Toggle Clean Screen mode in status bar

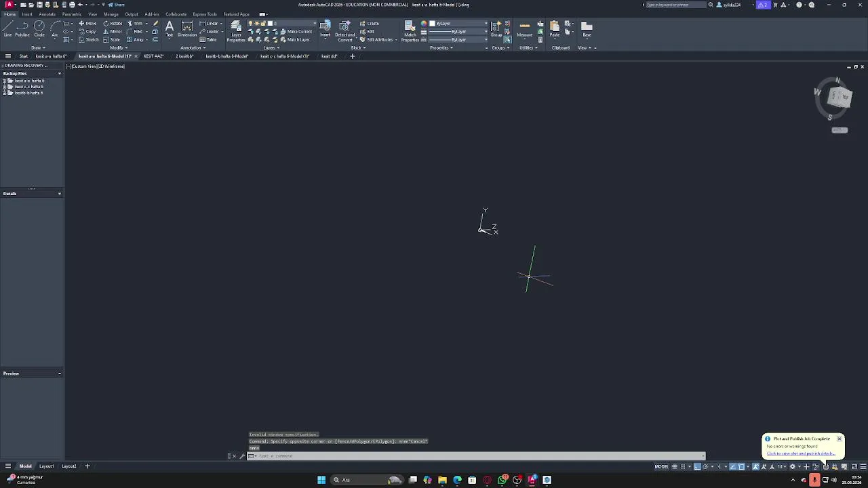tap(854, 466)
